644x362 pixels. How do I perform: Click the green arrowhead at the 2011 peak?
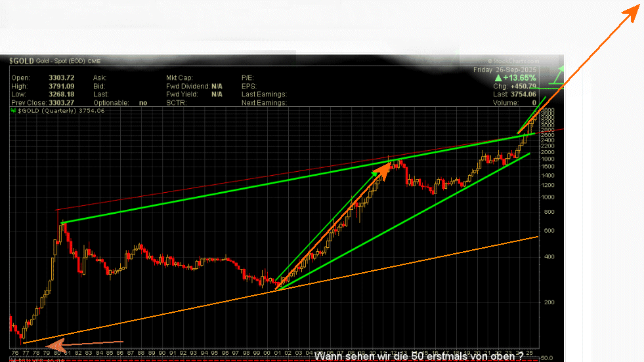point(379,171)
